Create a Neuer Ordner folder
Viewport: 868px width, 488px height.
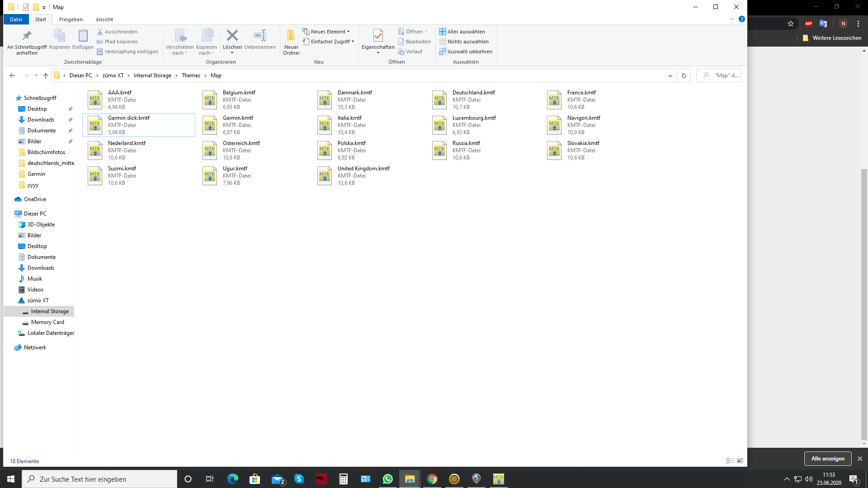click(291, 42)
